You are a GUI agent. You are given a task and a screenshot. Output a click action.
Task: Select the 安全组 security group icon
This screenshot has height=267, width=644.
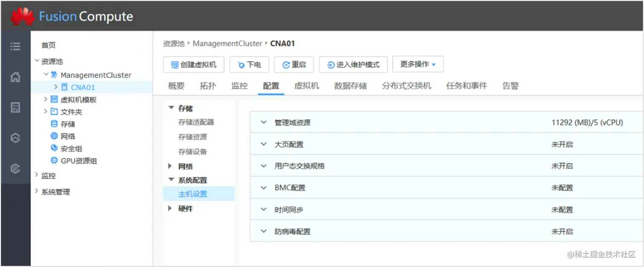tap(54, 148)
